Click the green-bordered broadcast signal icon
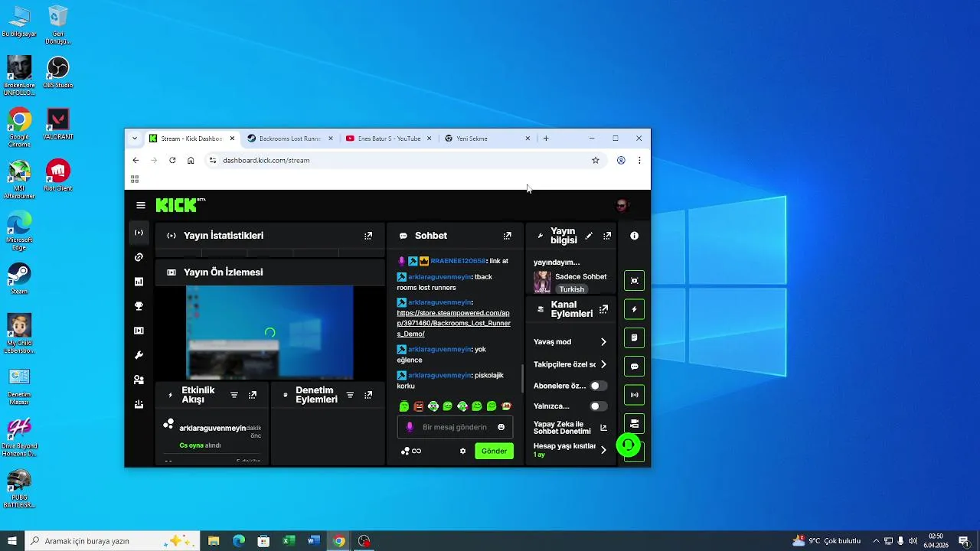Image resolution: width=980 pixels, height=551 pixels. pyautogui.click(x=634, y=395)
